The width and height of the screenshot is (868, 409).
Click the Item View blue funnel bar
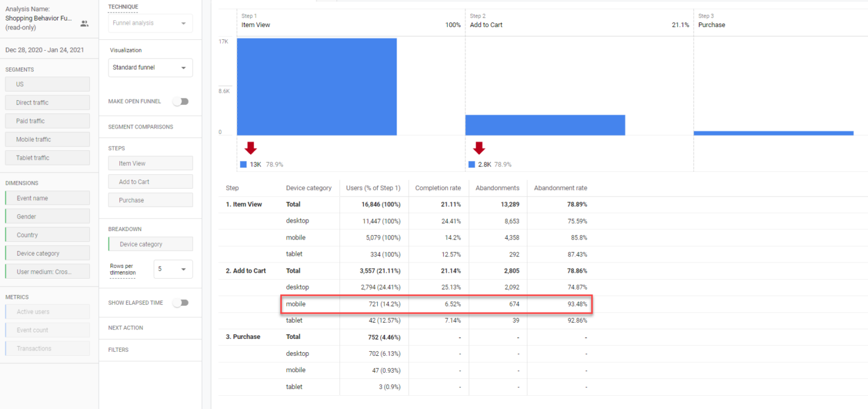pos(316,87)
